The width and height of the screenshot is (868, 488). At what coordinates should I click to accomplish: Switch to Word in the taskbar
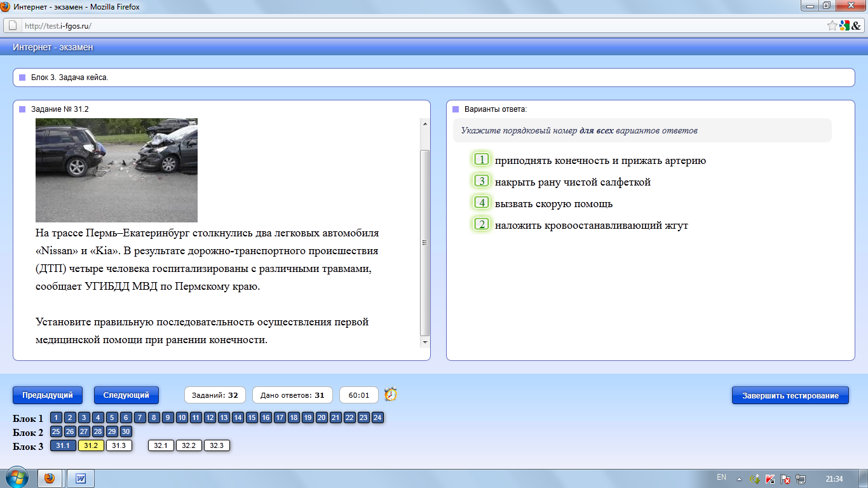81,478
